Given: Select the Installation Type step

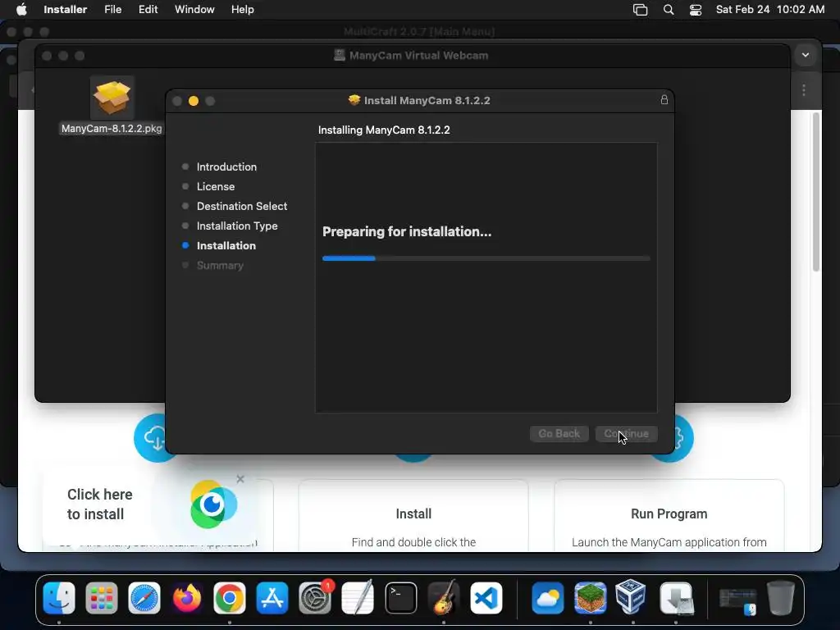Looking at the screenshot, I should click(237, 226).
